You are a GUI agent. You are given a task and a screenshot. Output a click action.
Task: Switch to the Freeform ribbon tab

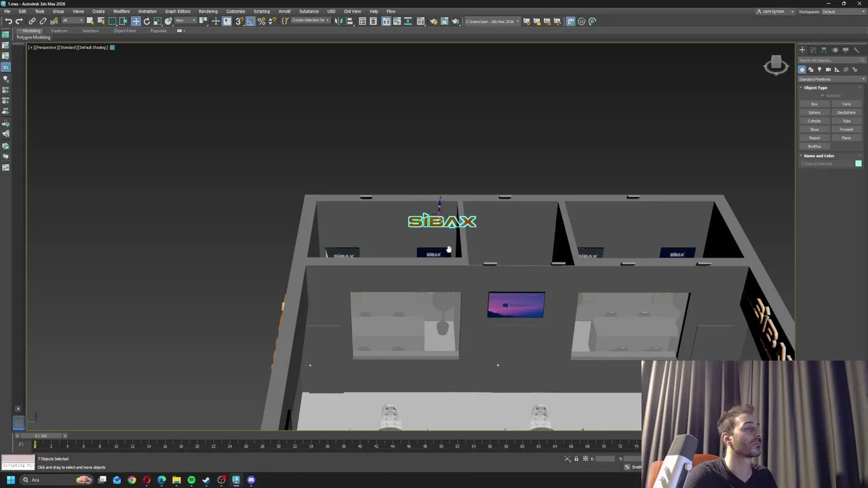(59, 31)
